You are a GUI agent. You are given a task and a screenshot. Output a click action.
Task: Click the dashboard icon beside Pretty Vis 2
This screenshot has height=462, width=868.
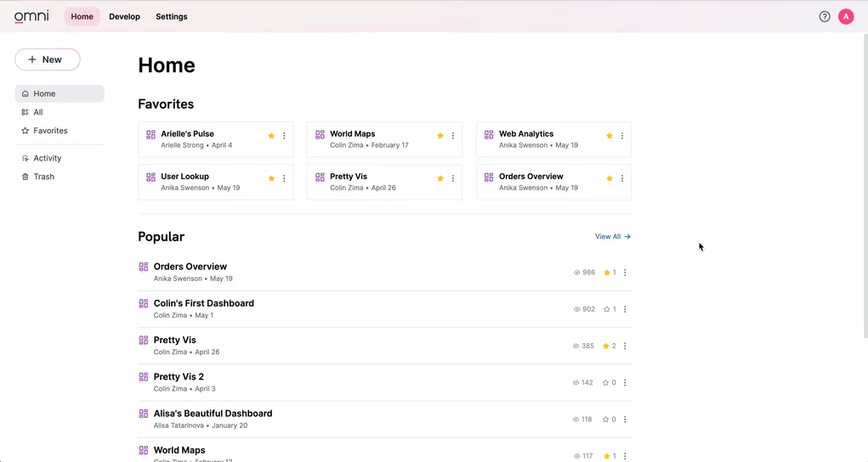(x=144, y=377)
